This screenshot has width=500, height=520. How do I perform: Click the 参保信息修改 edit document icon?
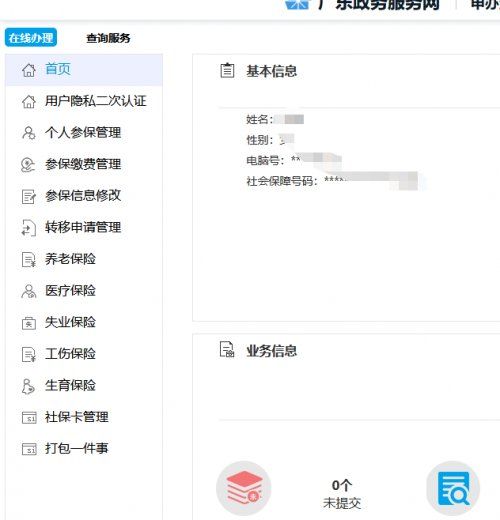29,196
